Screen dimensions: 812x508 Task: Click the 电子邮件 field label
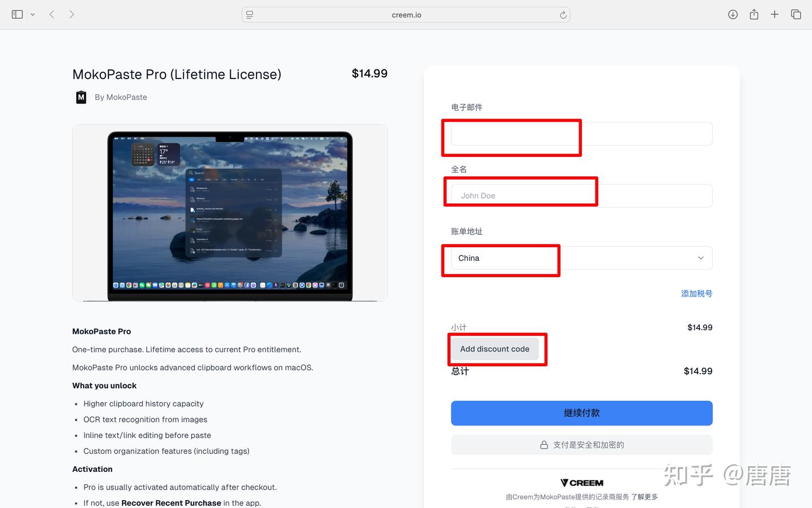coord(467,107)
